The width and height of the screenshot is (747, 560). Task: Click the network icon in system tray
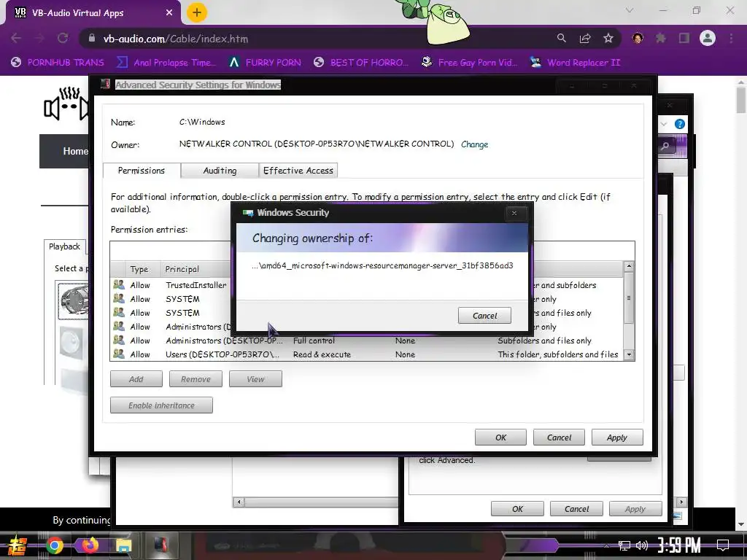[624, 545]
